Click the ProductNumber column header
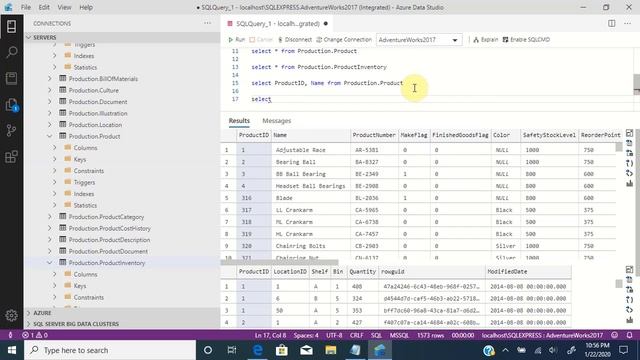The width and height of the screenshot is (640, 360). tap(374, 135)
